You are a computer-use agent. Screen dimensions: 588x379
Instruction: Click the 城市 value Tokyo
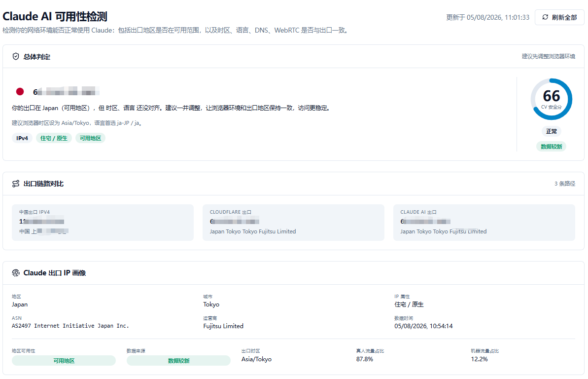(x=211, y=304)
